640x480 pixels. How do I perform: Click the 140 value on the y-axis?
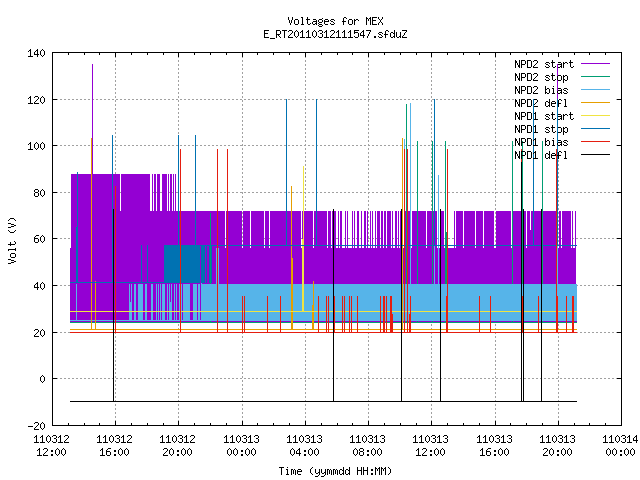coord(36,53)
